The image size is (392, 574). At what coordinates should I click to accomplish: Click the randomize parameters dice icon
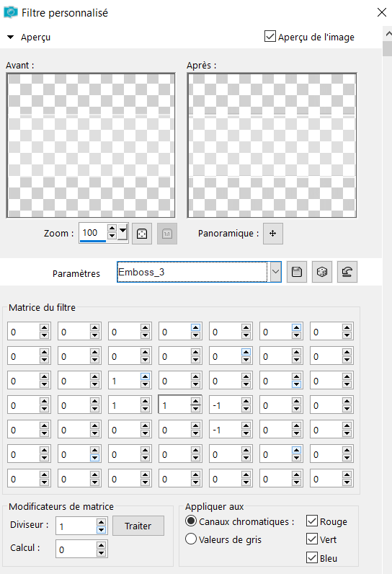tap(322, 272)
